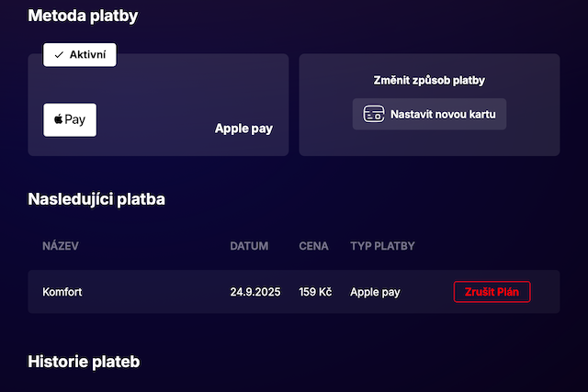Click the NÁZEV column header
Screen dimensions: 588x392
61,246
